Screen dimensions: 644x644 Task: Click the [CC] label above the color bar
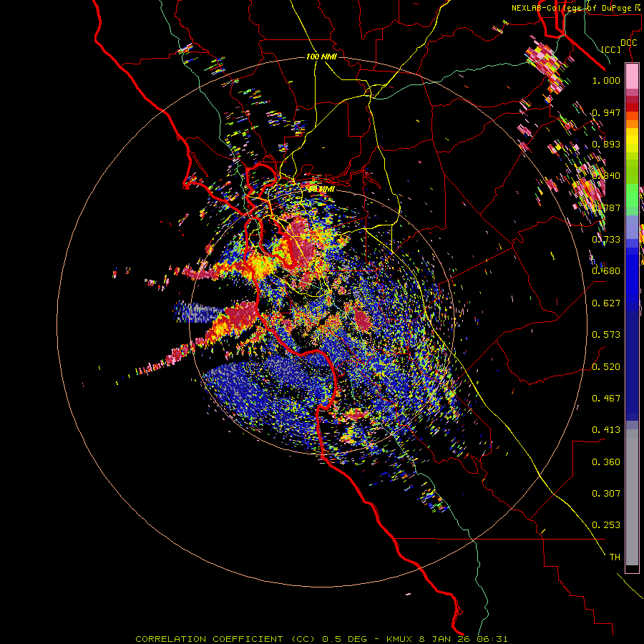tap(611, 49)
